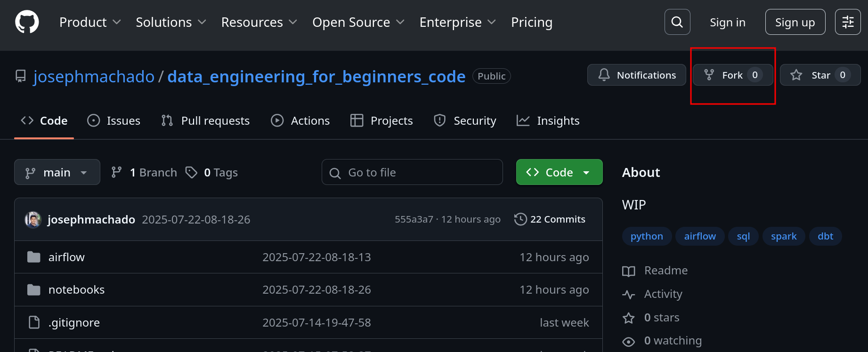Click the Sign up button
868x352 pixels.
[x=795, y=22]
